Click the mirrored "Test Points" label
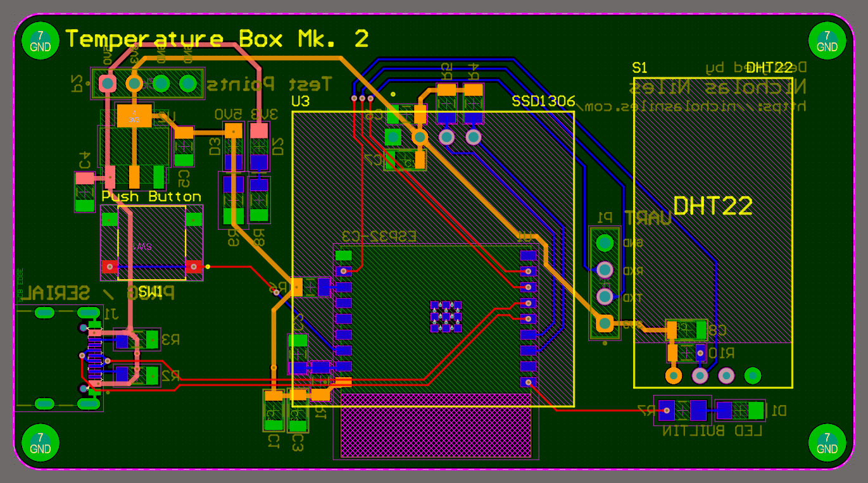This screenshot has height=483, width=868. point(270,84)
